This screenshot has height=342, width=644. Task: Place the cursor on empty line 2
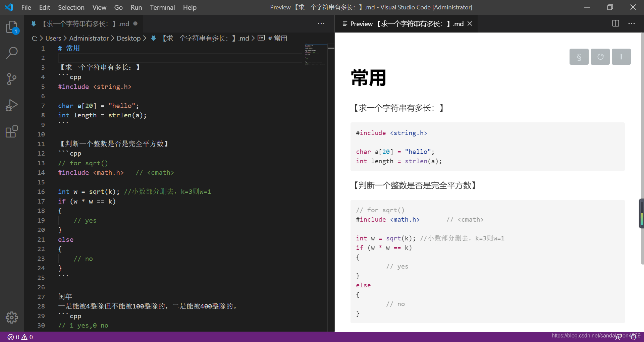pyautogui.click(x=180, y=58)
